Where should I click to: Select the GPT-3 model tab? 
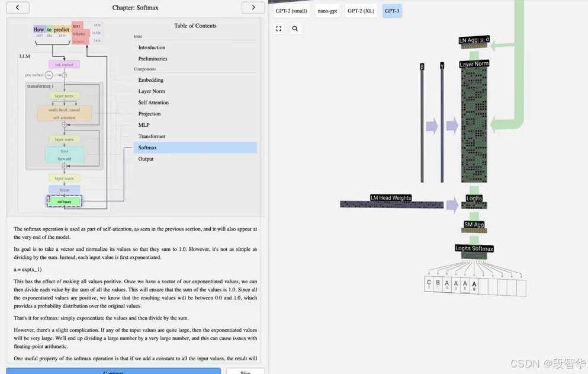pyautogui.click(x=392, y=11)
